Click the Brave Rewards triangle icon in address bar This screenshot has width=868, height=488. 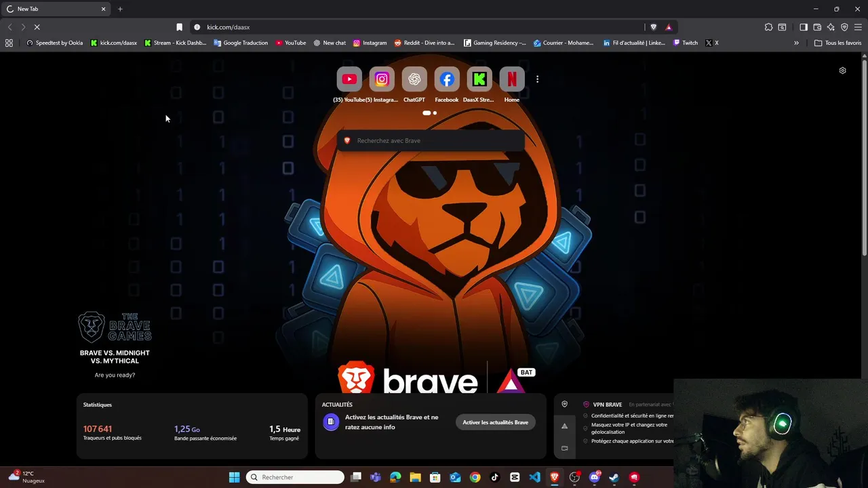pyautogui.click(x=669, y=27)
